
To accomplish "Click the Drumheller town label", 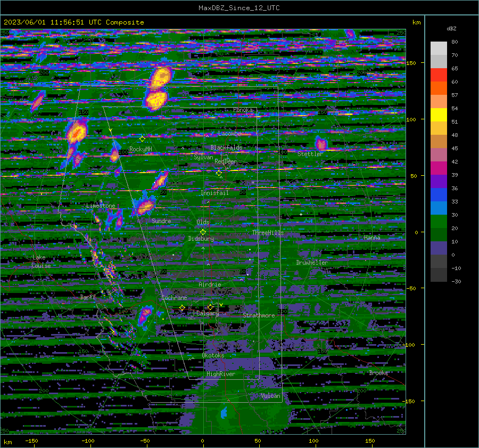I will tap(312, 263).
